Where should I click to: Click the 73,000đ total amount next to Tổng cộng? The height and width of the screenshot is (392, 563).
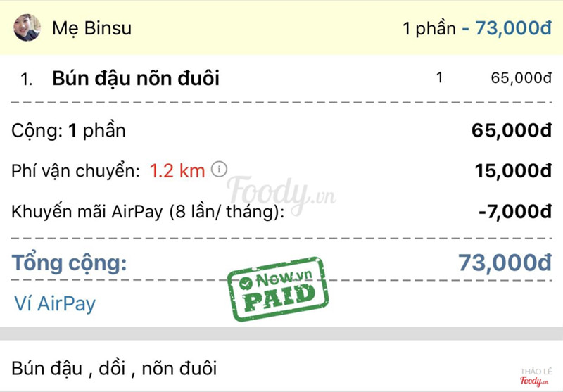(x=504, y=263)
